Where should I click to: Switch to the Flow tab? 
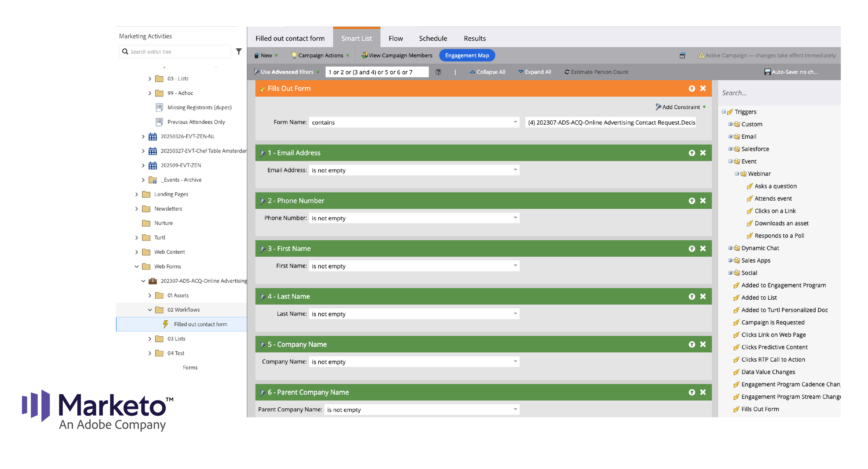396,38
